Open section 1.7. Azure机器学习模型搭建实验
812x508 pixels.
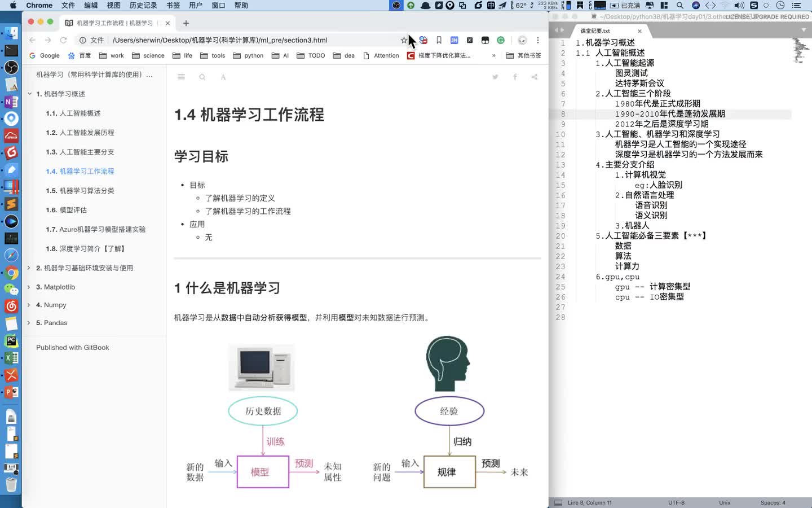[x=96, y=230]
